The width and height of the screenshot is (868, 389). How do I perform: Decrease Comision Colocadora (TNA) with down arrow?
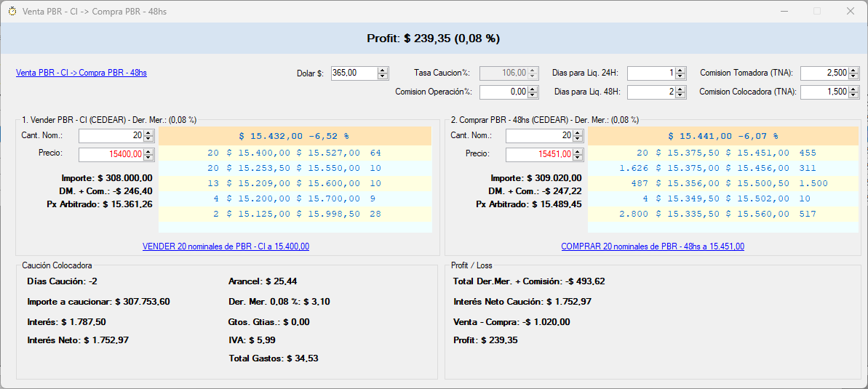(854, 96)
